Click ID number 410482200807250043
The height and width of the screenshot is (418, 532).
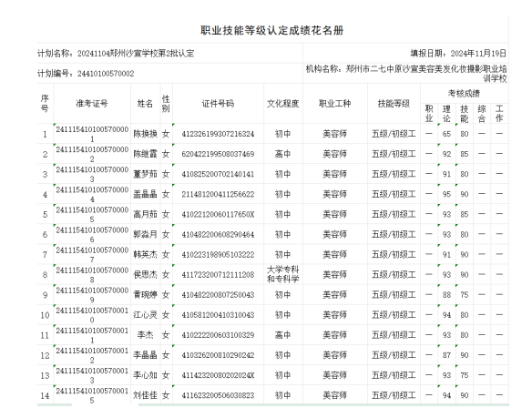click(218, 294)
